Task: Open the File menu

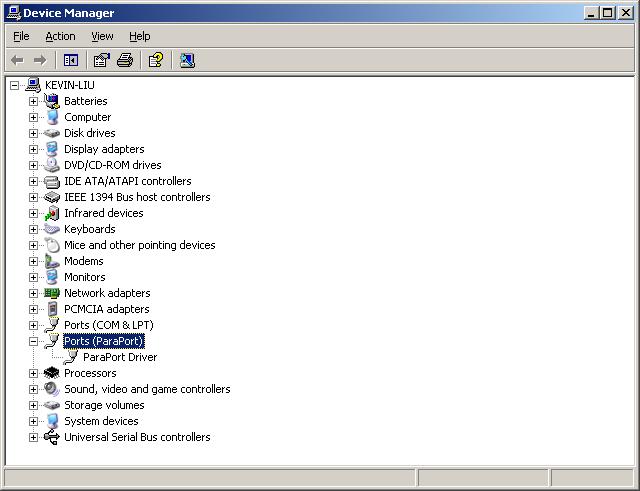Action: tap(21, 36)
